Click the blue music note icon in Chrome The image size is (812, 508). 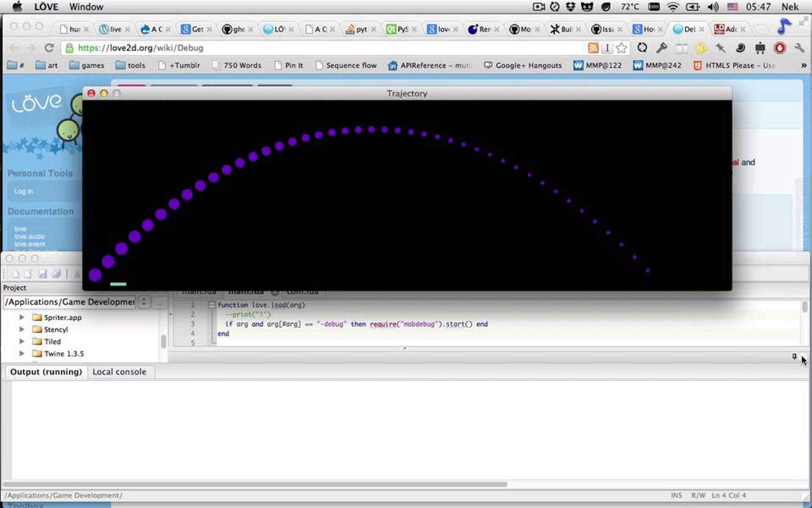pos(784,26)
